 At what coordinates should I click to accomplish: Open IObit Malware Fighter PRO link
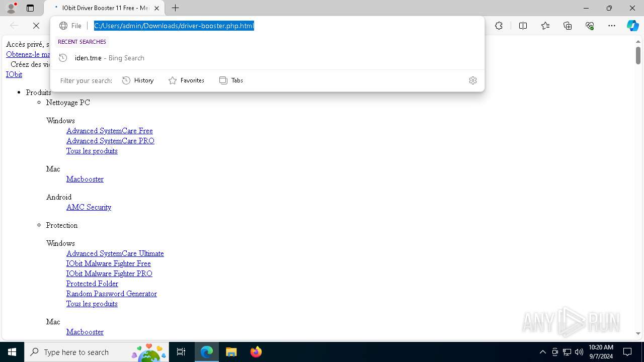point(109,274)
